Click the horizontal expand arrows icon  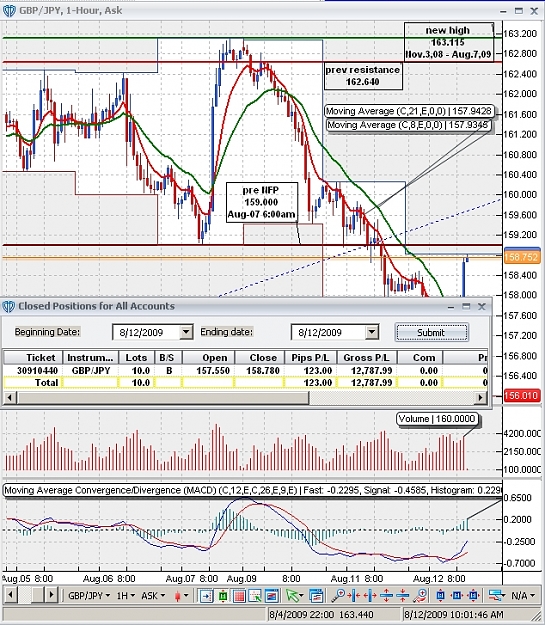370,596
